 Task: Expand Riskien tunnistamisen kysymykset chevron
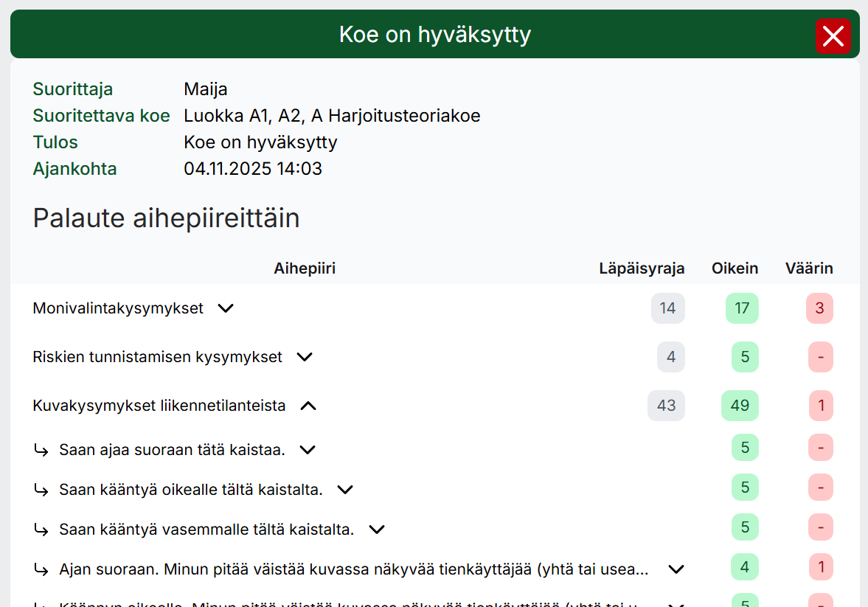[305, 357]
